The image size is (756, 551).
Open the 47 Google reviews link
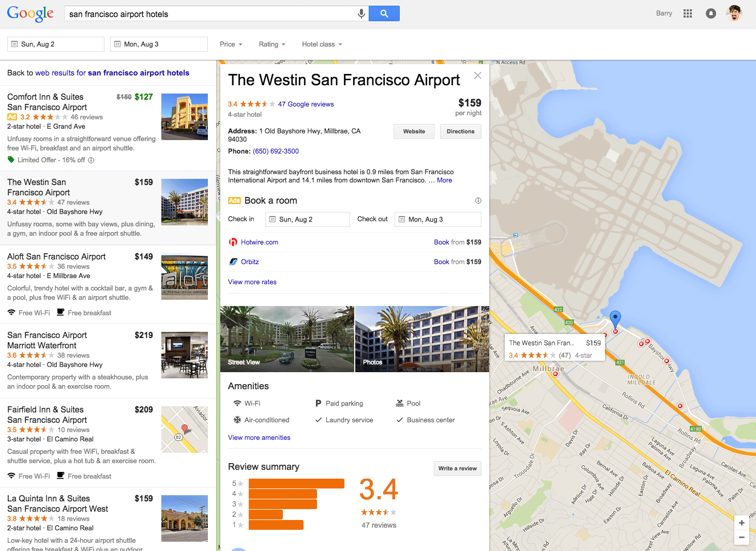[306, 104]
